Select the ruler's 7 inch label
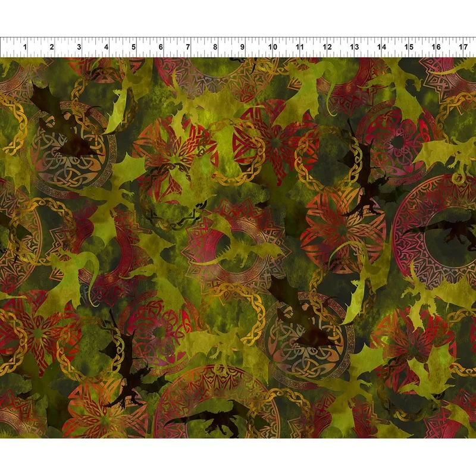This screenshot has width=476, height=476. pos(188,47)
